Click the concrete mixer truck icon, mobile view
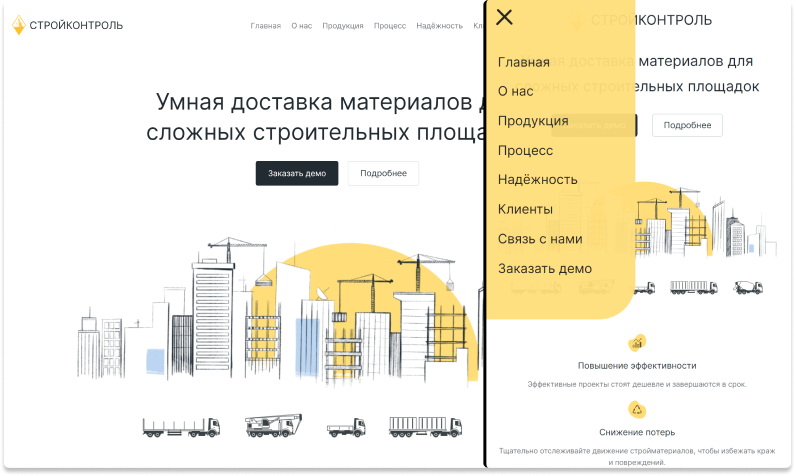 point(748,288)
